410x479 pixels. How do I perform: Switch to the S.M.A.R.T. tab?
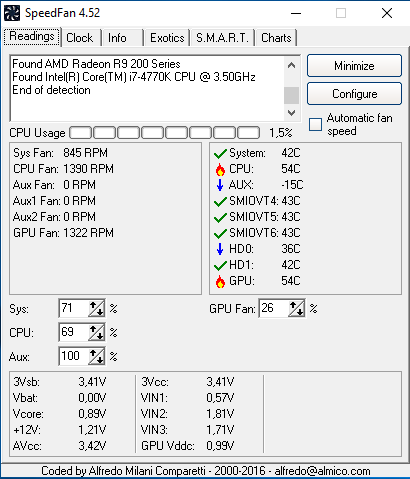222,38
